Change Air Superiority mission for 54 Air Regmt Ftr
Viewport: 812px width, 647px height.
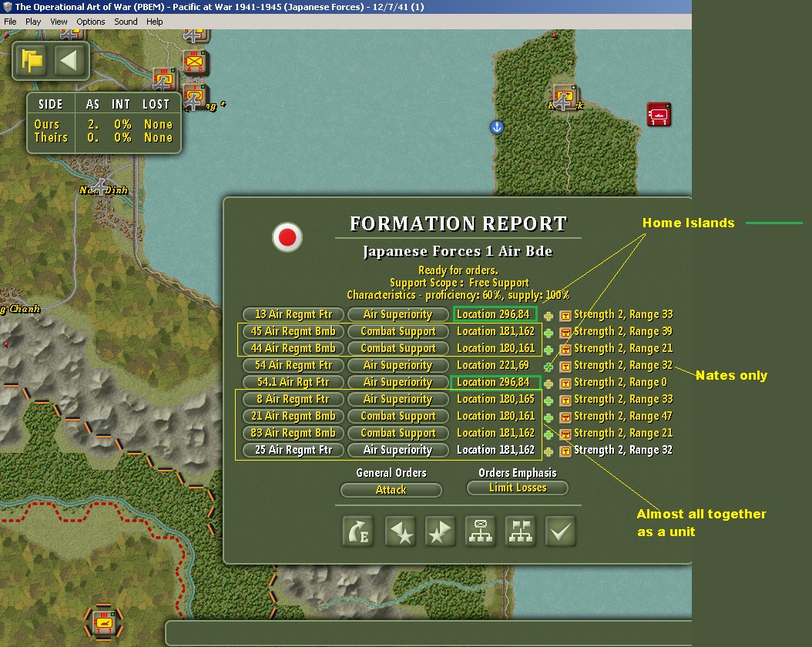pyautogui.click(x=398, y=365)
